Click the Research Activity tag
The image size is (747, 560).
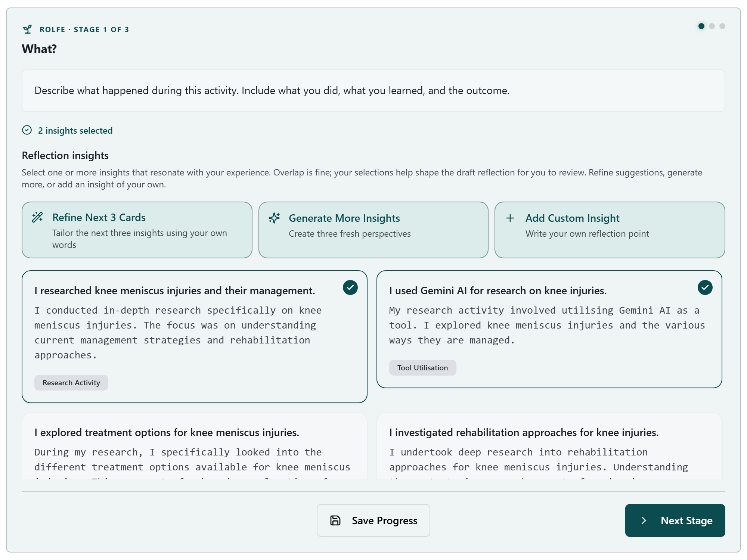point(71,383)
